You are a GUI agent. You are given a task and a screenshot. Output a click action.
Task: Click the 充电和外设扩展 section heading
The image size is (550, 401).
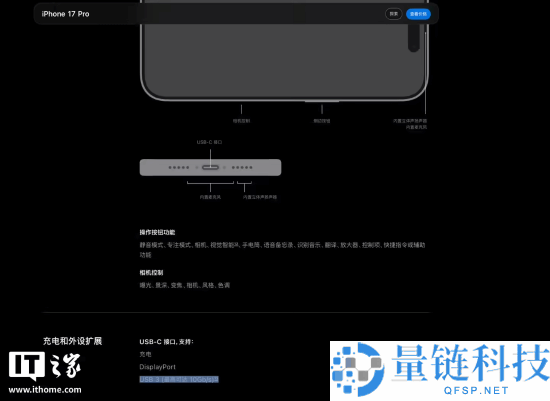(72, 341)
